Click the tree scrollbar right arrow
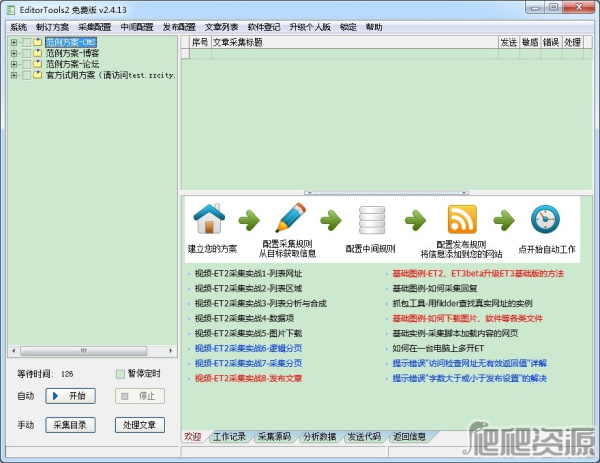The height and width of the screenshot is (463, 600). click(x=171, y=351)
